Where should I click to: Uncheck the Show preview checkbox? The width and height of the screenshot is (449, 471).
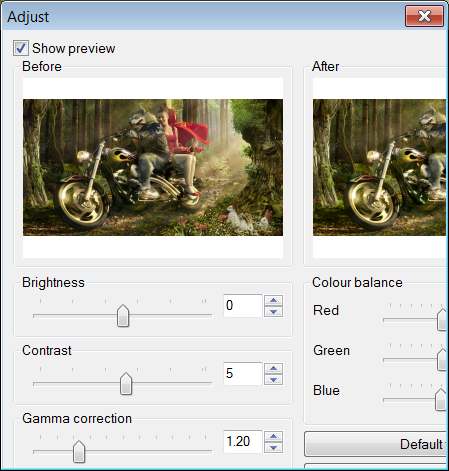(x=21, y=48)
